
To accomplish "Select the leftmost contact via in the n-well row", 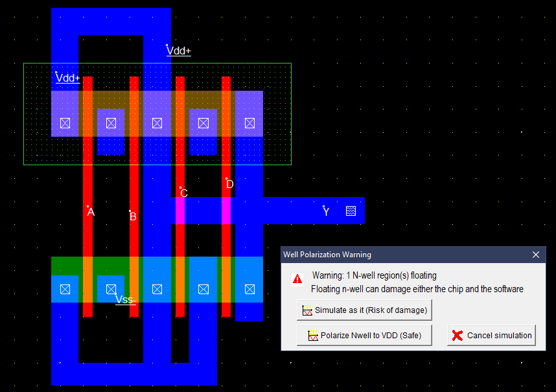I will [65, 122].
